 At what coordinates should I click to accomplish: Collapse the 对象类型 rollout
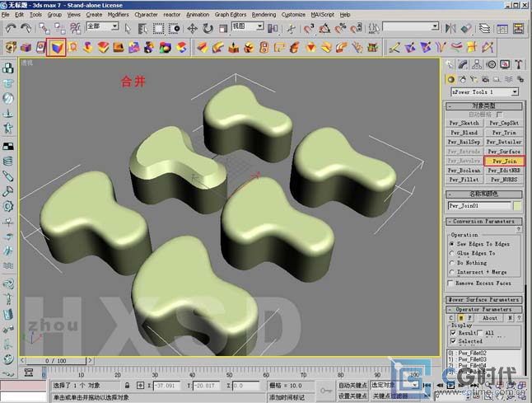pos(483,106)
